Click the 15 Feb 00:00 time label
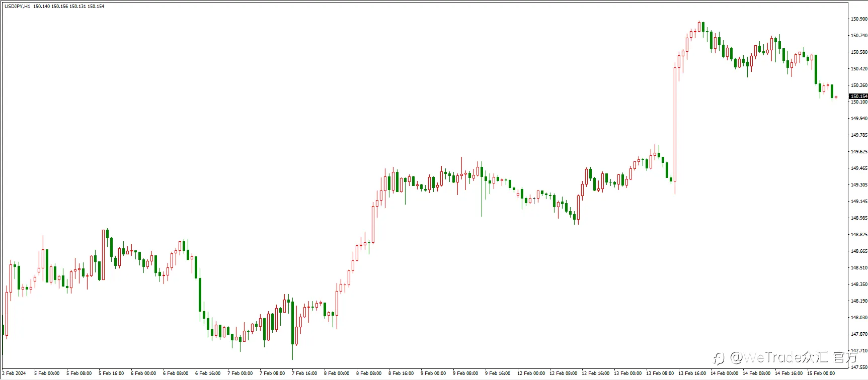 coord(821,373)
